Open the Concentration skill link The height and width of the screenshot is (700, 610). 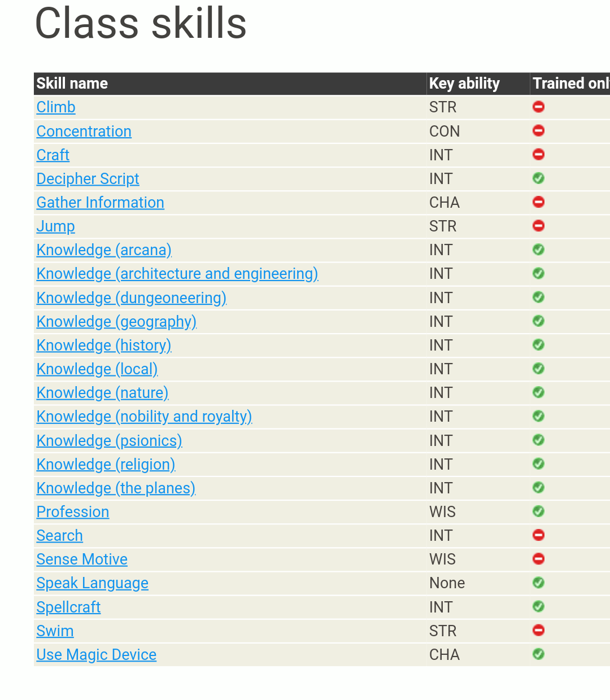point(84,131)
